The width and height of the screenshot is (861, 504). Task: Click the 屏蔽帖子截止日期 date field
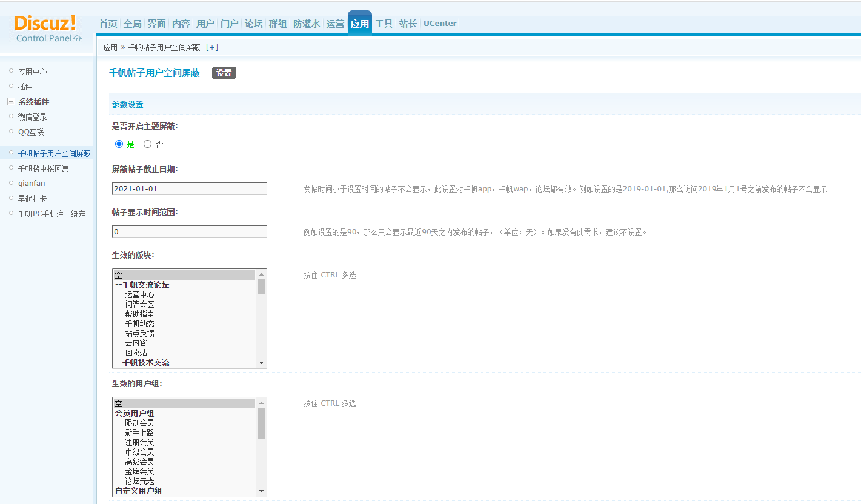190,189
